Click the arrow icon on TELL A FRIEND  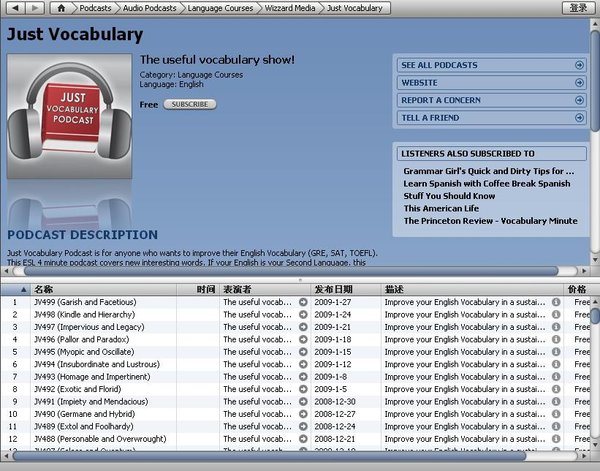tap(579, 117)
